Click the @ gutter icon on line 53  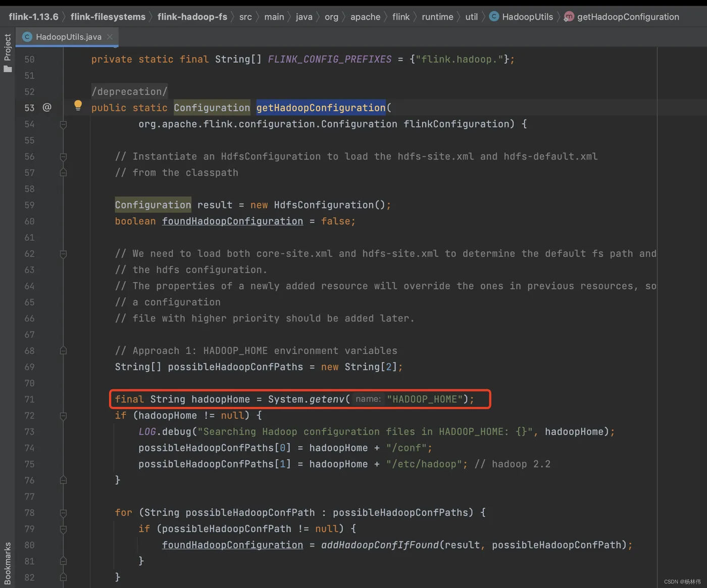(x=47, y=107)
